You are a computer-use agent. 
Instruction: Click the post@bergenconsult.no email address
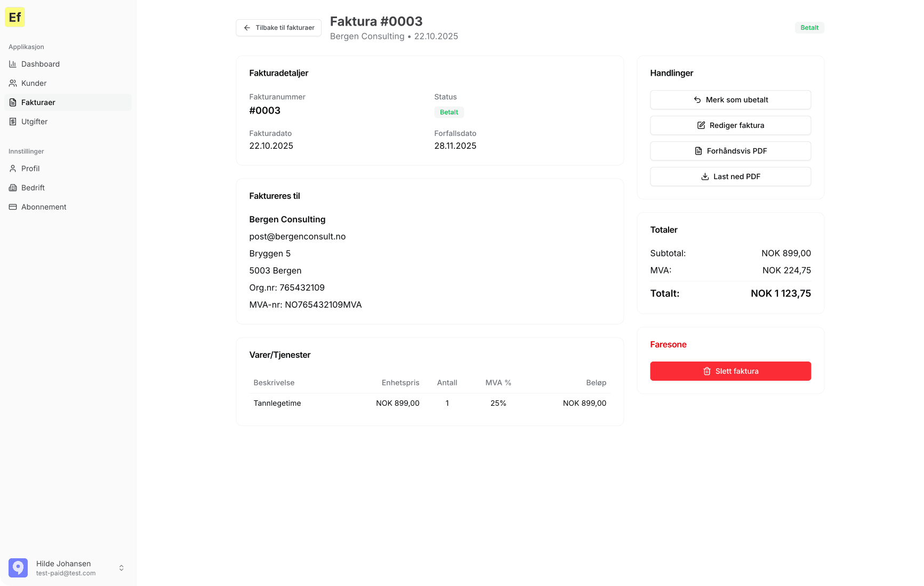298,236
